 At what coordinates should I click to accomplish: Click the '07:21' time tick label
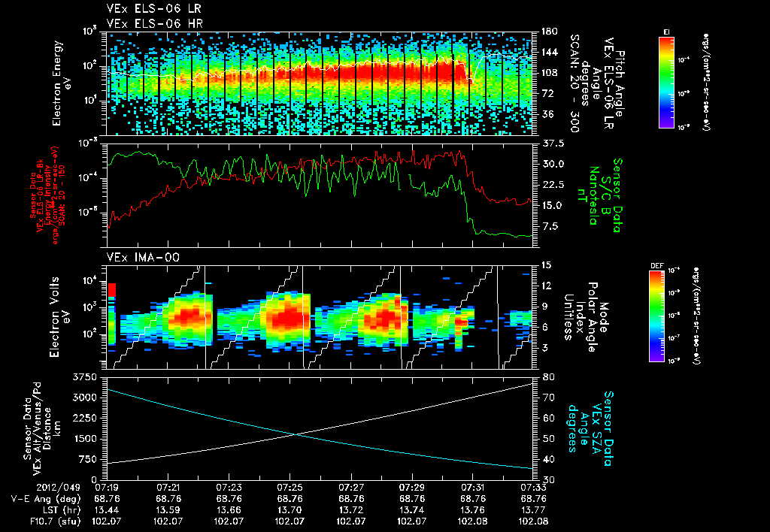[168, 487]
